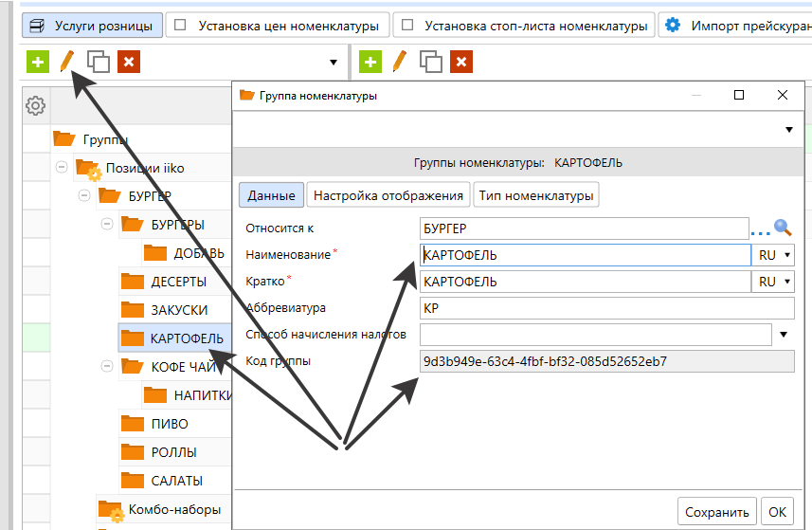
Task: Click the Аббревиатура field containing КР
Action: tap(607, 308)
